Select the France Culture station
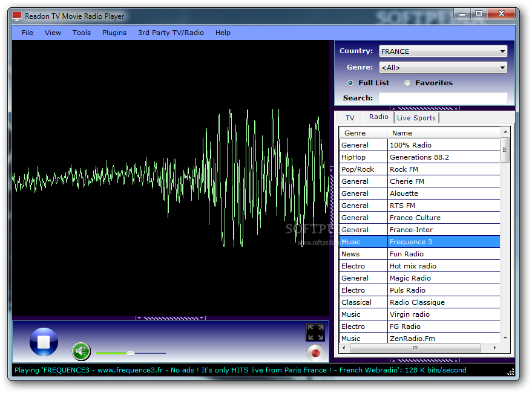Screen dimensions: 532x393 tap(419, 218)
